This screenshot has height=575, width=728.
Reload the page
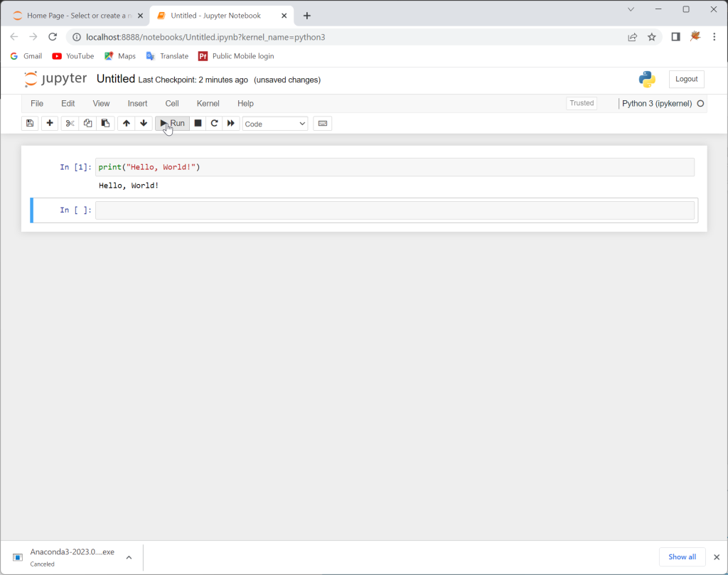(x=53, y=37)
